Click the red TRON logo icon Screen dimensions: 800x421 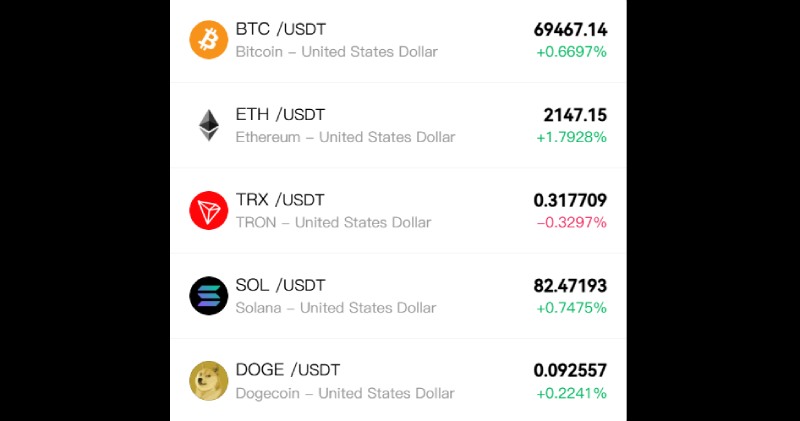click(x=209, y=210)
